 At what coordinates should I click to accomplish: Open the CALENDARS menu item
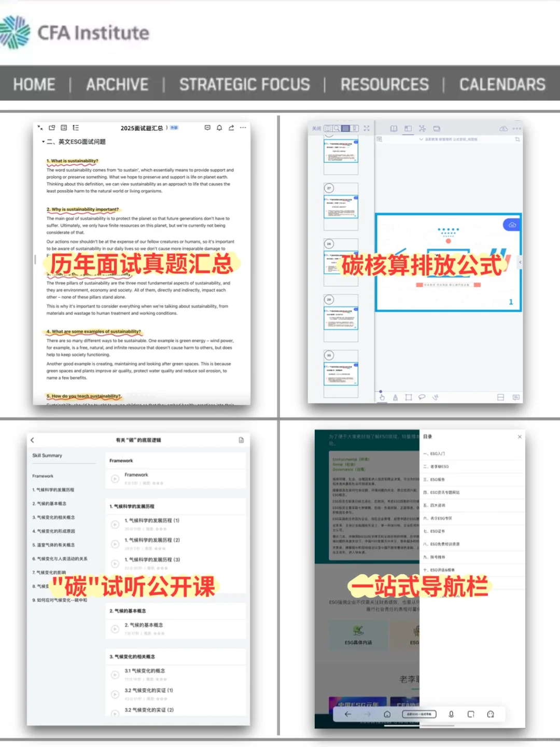pos(502,84)
